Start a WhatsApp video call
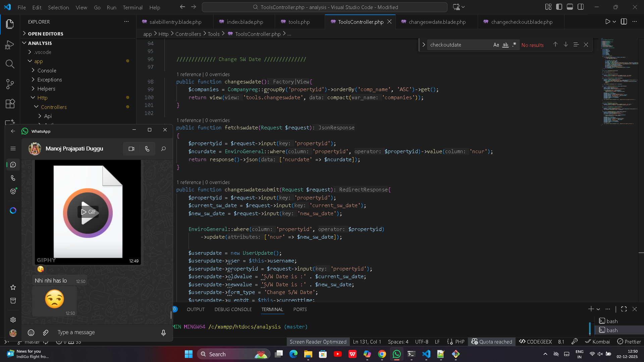 (131, 149)
